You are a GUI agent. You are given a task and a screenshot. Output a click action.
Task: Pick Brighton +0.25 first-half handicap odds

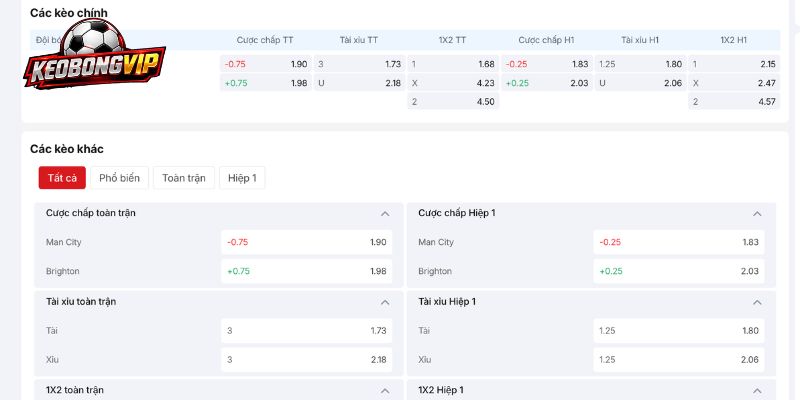click(x=679, y=271)
